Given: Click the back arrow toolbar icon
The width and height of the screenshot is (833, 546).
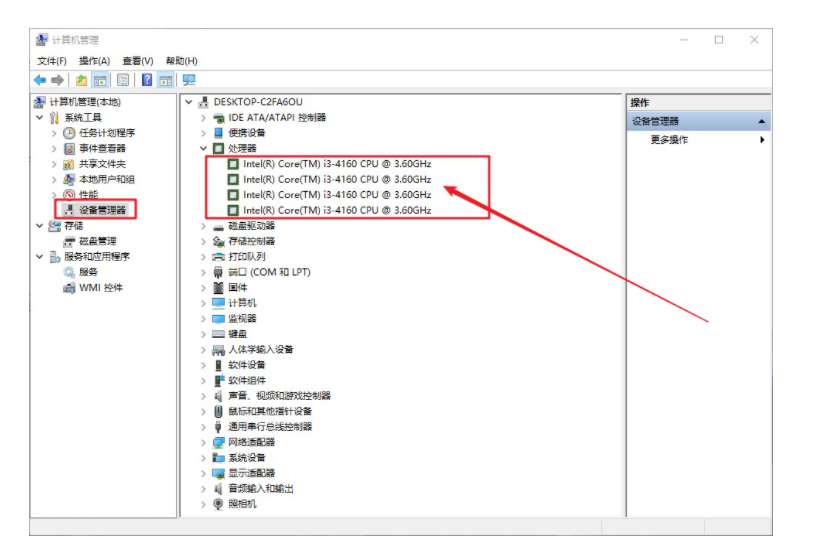Looking at the screenshot, I should 40,80.
